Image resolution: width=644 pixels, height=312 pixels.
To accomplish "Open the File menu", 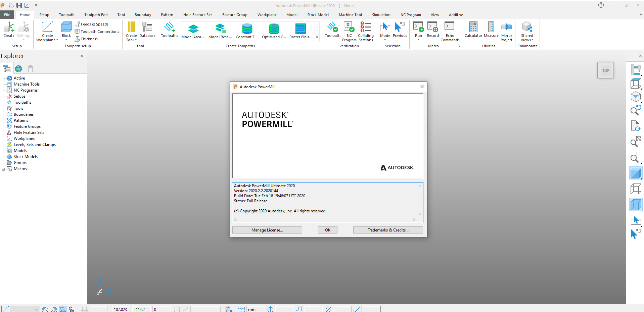I will (7, 15).
